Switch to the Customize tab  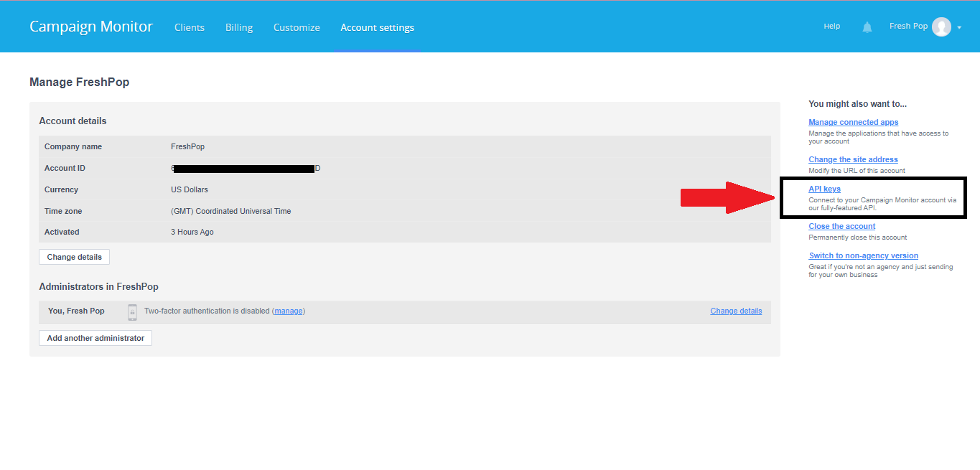pos(297,27)
